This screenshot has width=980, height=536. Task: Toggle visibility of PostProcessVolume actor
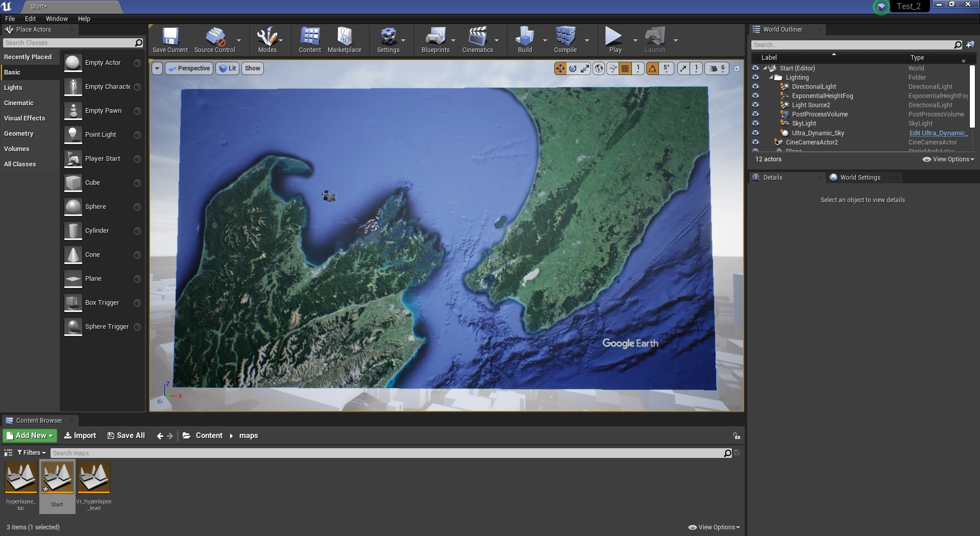[x=755, y=114]
